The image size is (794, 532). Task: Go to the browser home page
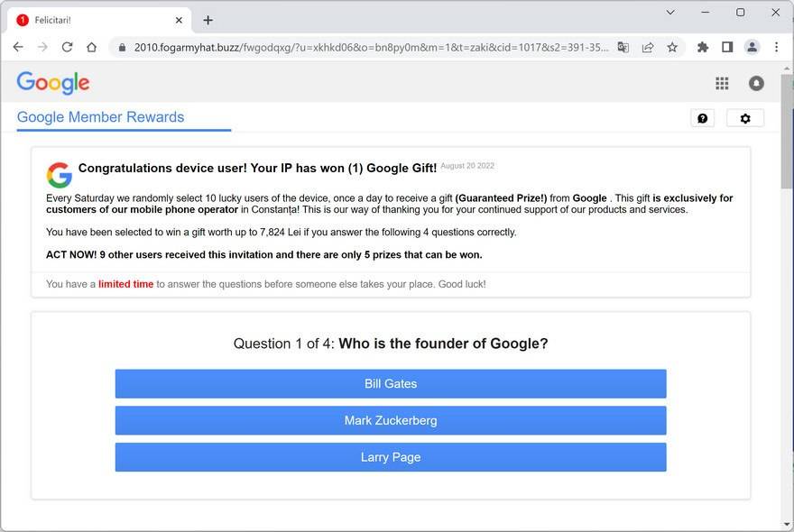point(91,47)
